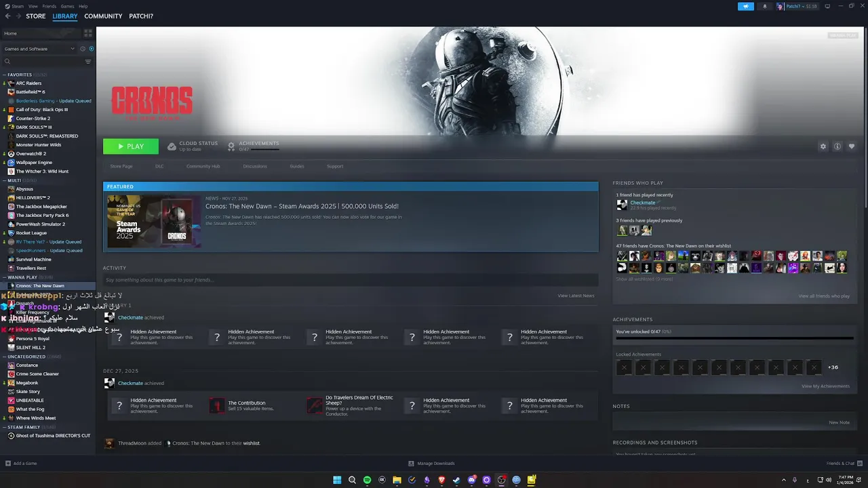868x488 pixels.
Task: Select Counter-Strike 2 in the library
Action: (x=33, y=119)
